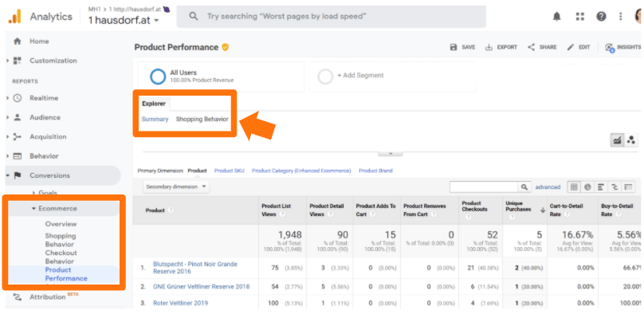Viewport: 644px width, 318px height.
Task: Open the advanced filter link
Action: click(x=548, y=187)
